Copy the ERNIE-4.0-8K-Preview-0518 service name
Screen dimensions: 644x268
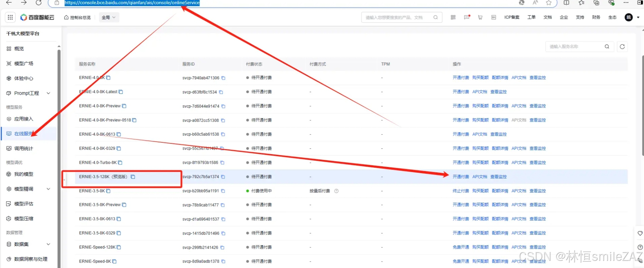point(134,120)
